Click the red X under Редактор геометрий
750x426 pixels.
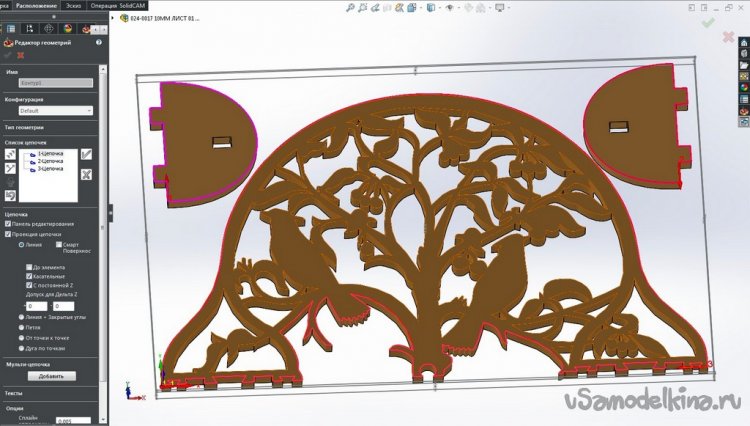[20, 55]
